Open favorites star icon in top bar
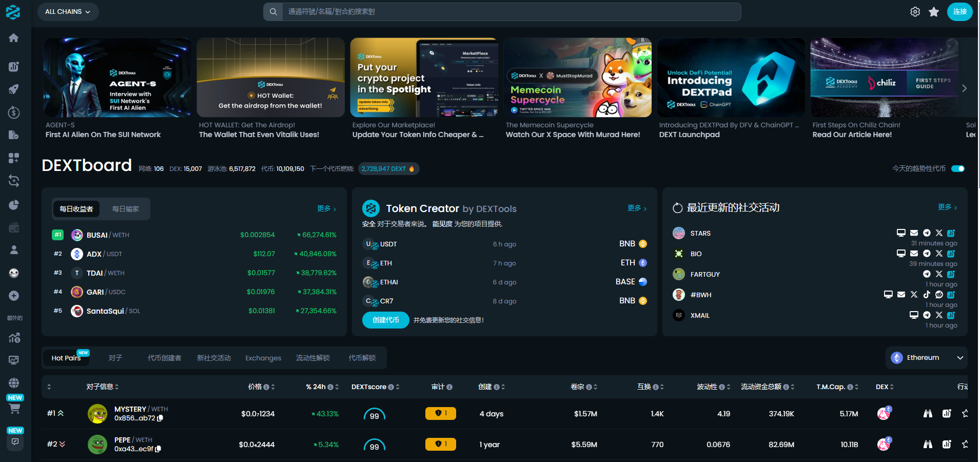Screen dimensions: 980x462 pyautogui.click(x=934, y=12)
